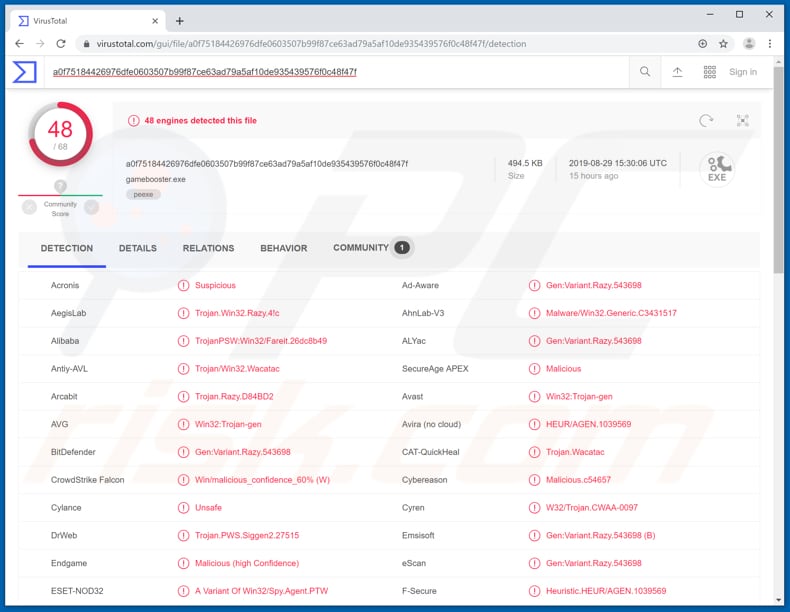Click Avira HEUR/AGEN.1039569 result
The image size is (790, 612).
pyautogui.click(x=588, y=424)
